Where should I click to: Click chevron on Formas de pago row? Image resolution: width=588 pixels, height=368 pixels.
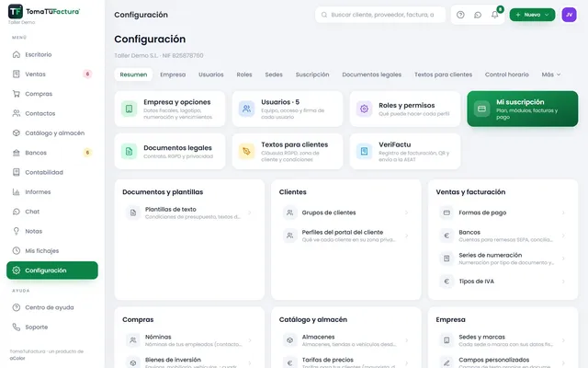pos(563,213)
